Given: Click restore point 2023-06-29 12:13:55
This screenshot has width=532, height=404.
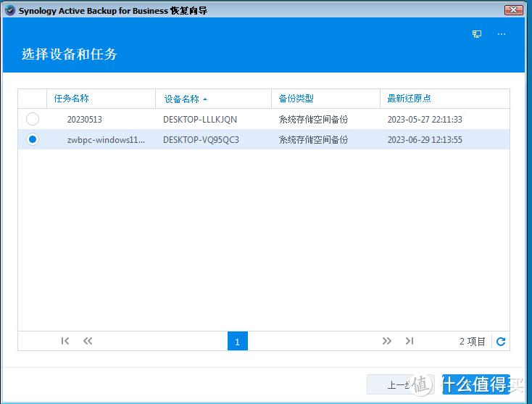Looking at the screenshot, I should (425, 140).
